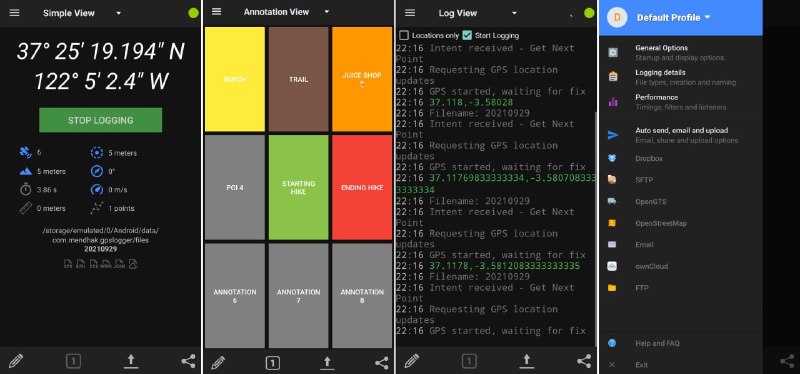
Task: Click satellites count icon in Simple View
Action: (x=26, y=152)
